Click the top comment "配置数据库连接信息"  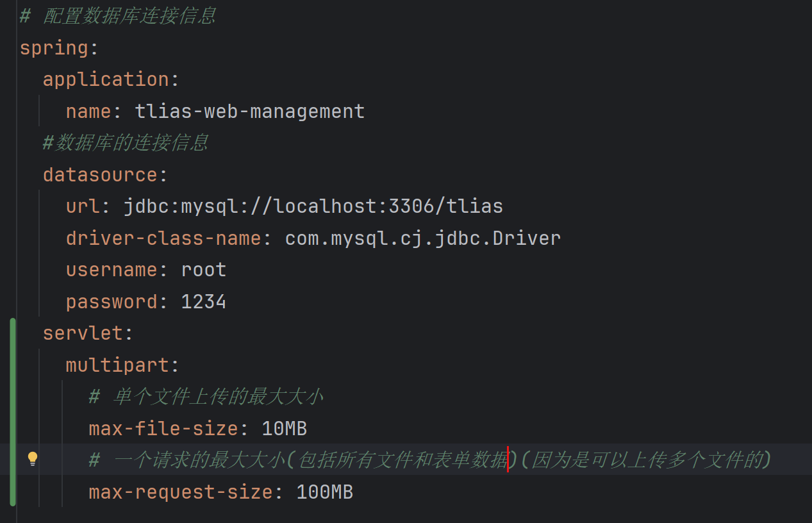coord(129,16)
